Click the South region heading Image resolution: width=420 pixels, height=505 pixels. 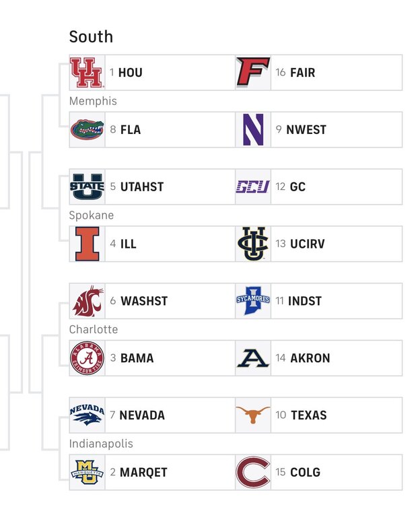[91, 36]
